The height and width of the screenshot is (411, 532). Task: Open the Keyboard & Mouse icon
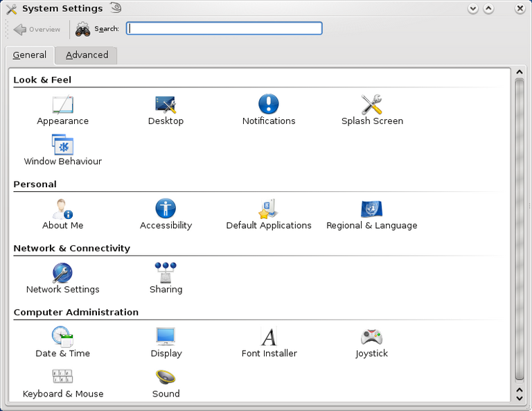(x=63, y=376)
